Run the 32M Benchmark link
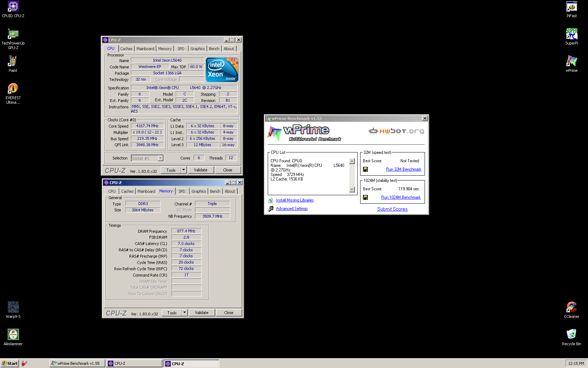This screenshot has width=588, height=368. tap(404, 169)
